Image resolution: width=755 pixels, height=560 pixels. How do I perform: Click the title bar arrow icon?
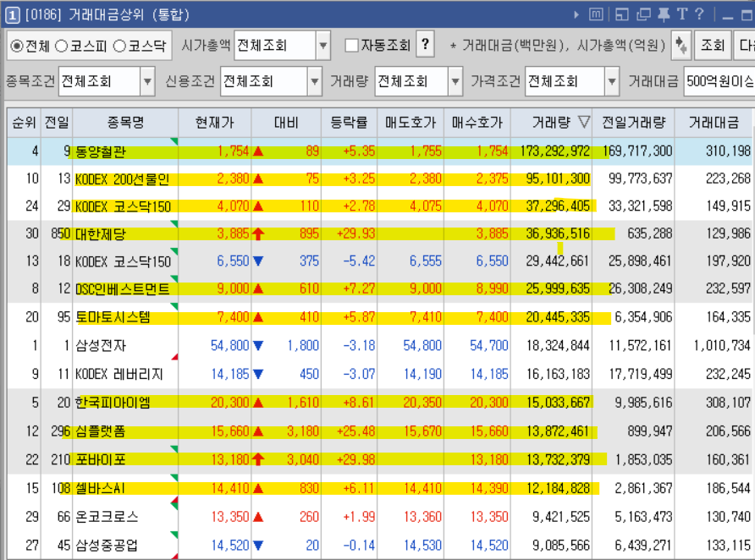pyautogui.click(x=576, y=15)
